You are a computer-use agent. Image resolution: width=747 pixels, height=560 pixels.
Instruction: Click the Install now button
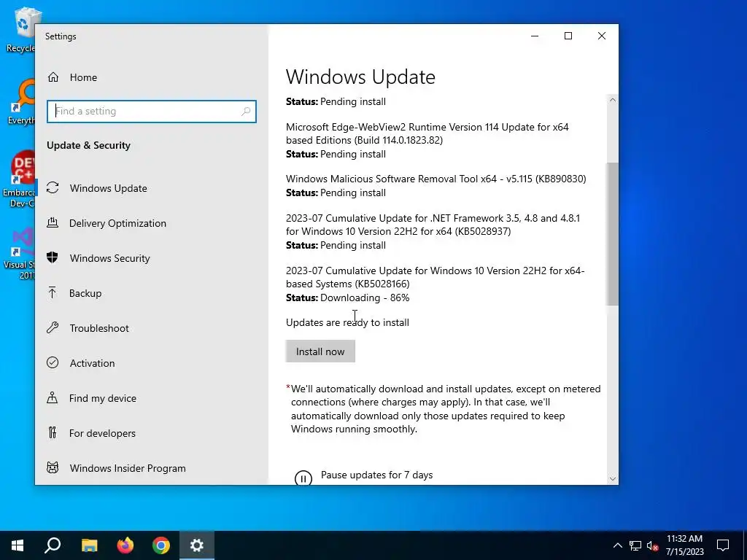coord(320,351)
